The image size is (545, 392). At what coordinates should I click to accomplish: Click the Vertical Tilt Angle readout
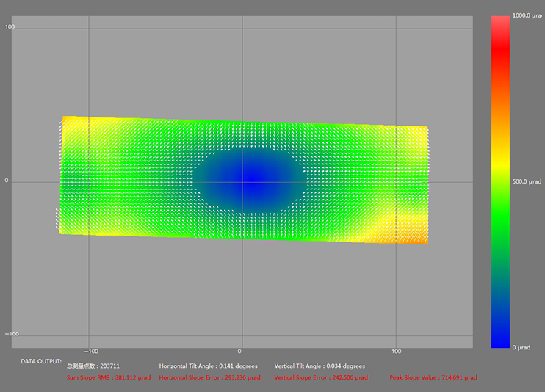point(320,366)
